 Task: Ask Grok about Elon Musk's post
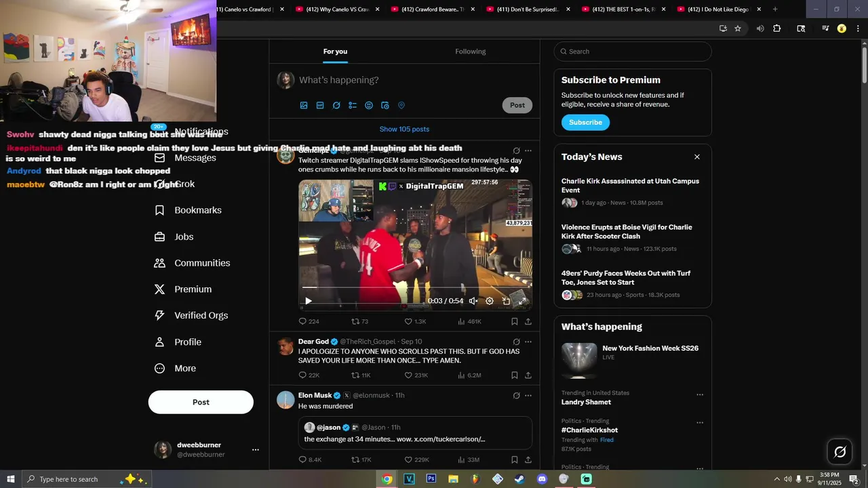pyautogui.click(x=516, y=396)
